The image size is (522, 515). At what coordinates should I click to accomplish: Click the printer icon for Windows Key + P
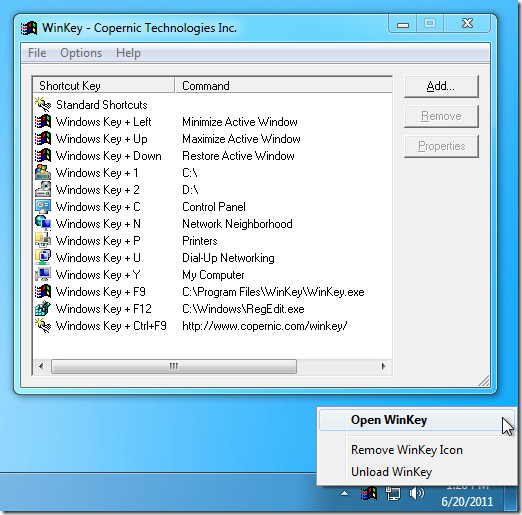[x=43, y=240]
